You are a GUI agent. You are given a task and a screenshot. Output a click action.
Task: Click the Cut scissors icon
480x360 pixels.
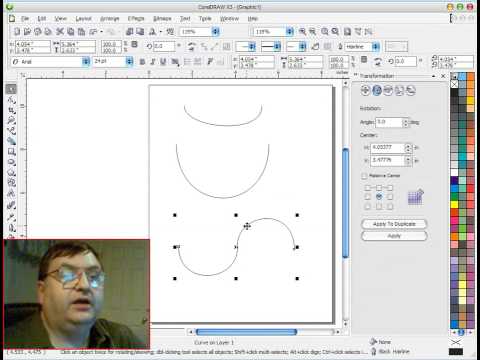coord(60,32)
